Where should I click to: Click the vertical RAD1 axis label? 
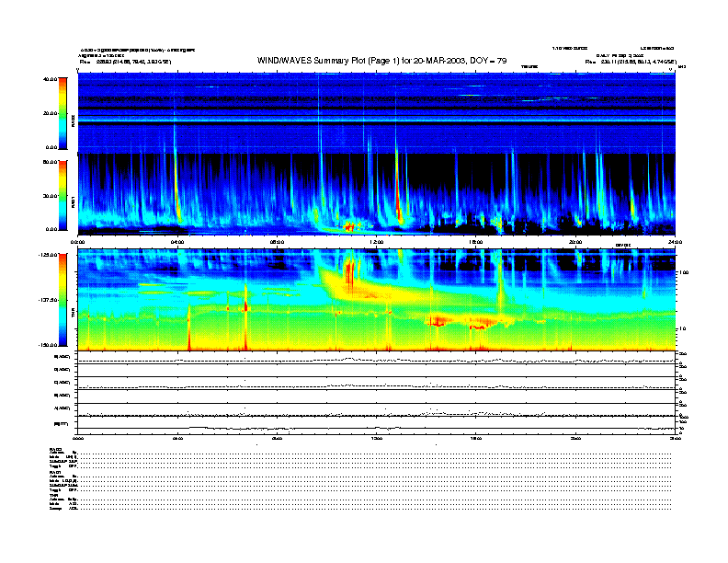click(73, 201)
